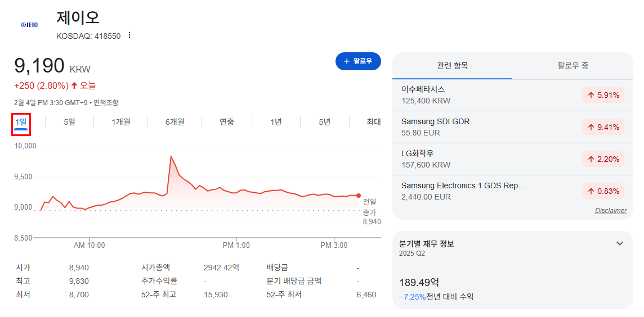
Task: Click the red up-arrow next to 오늘
Action: point(74,85)
